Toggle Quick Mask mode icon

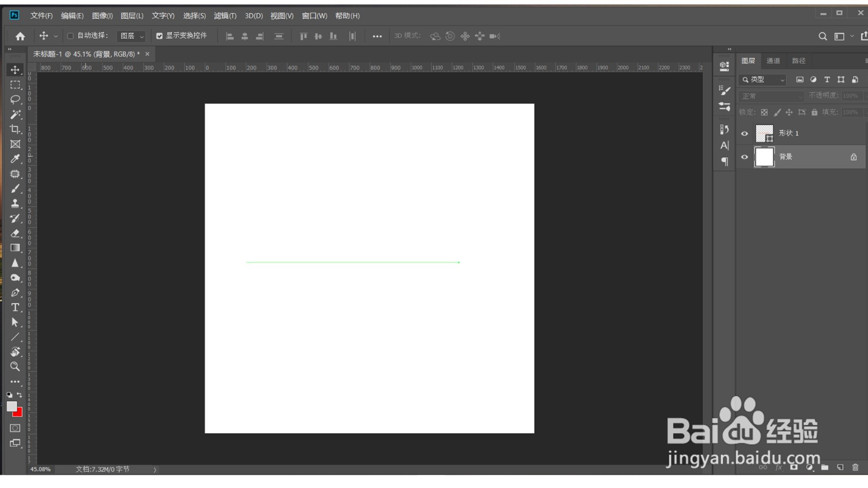point(15,428)
